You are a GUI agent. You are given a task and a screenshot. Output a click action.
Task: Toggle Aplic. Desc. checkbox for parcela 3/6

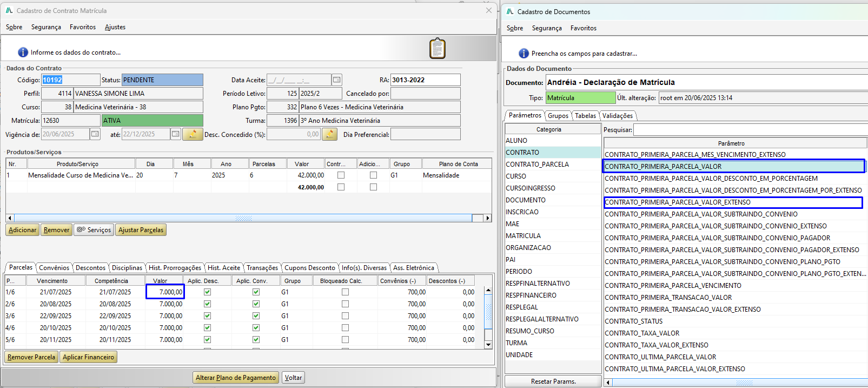tap(207, 316)
